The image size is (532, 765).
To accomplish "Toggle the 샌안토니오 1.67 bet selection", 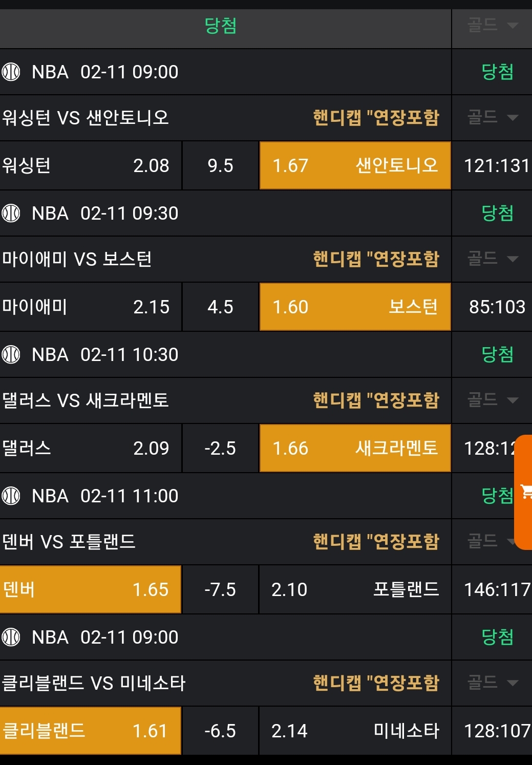I will point(355,166).
